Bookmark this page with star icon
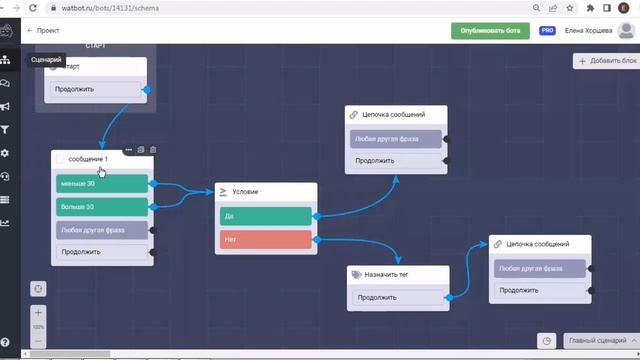Screen dimensions: 640x360 [570, 8]
